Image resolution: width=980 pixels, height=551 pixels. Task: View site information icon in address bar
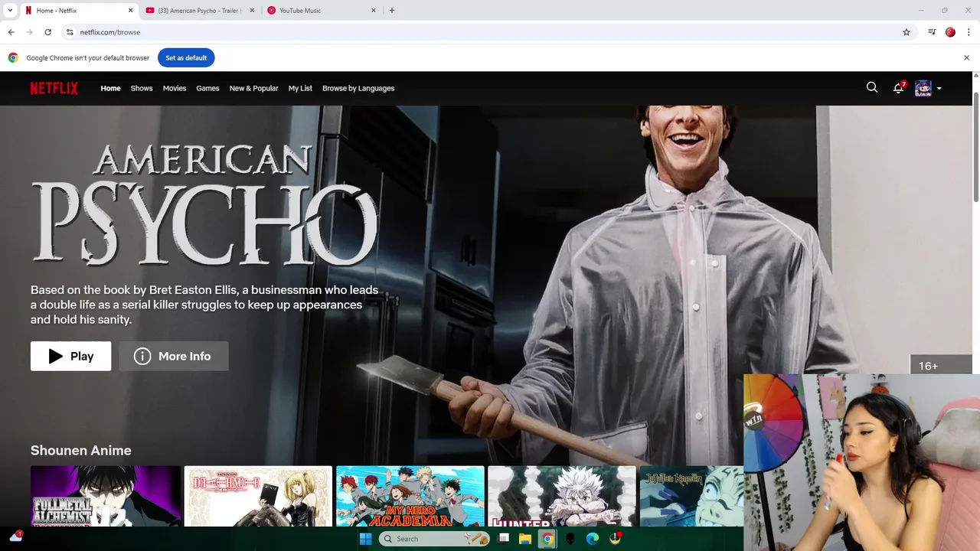click(70, 32)
